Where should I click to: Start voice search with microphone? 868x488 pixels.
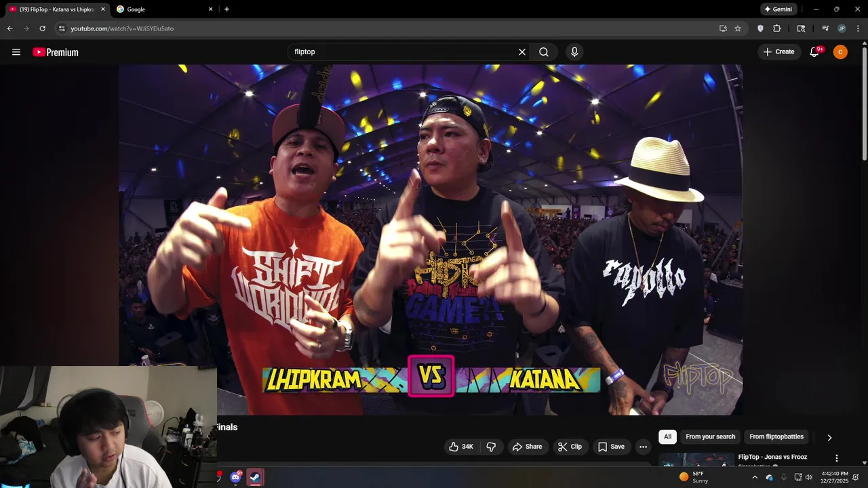574,52
